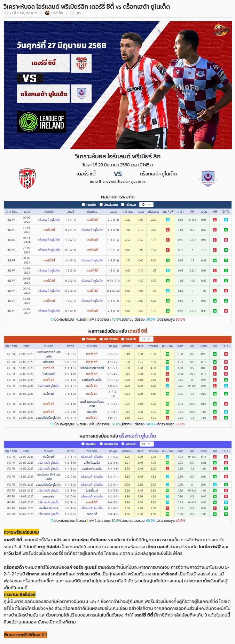Screen dimensions: 235x644
Task: Click ดร็อกเฮด้า ยูไนเต็ด in the 16-05-2025 head-to-head row
Action: click(49, 220)
